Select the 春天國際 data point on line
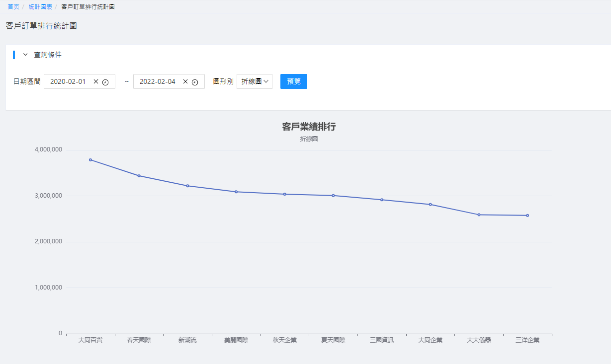Viewport: 611px width, 364px height. pyautogui.click(x=139, y=176)
